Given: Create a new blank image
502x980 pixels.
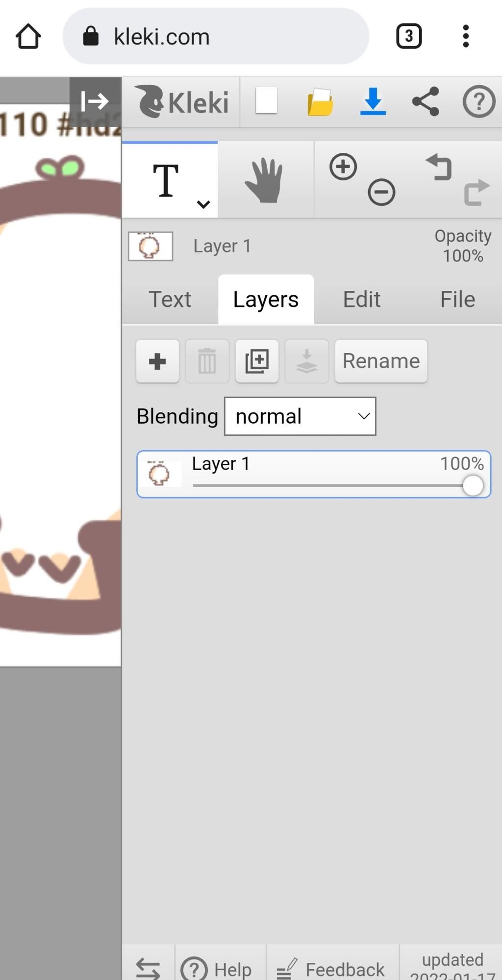Looking at the screenshot, I should click(x=267, y=101).
